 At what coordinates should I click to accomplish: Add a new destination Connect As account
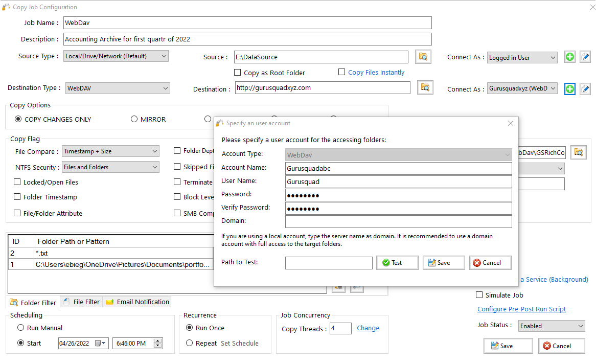tap(570, 89)
